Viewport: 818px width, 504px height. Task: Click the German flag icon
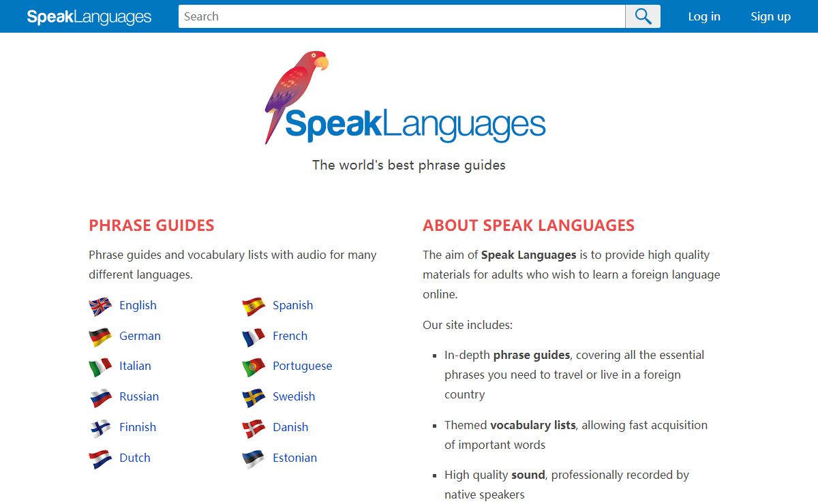[x=100, y=336]
